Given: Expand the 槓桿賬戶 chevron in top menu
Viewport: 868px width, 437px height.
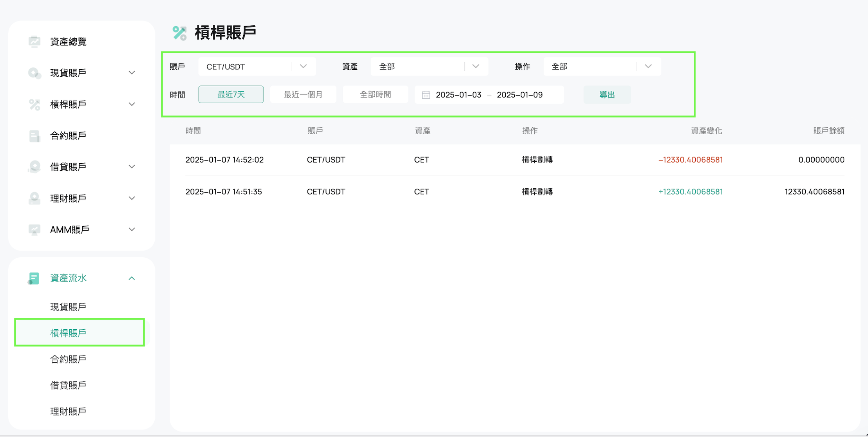Looking at the screenshot, I should 132,105.
